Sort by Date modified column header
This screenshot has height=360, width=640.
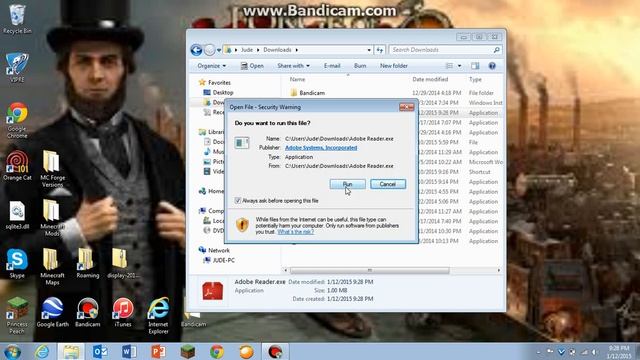pyautogui.click(x=430, y=80)
